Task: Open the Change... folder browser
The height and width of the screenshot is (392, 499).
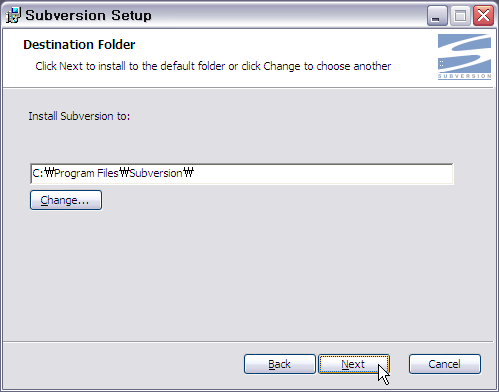Action: tap(66, 200)
